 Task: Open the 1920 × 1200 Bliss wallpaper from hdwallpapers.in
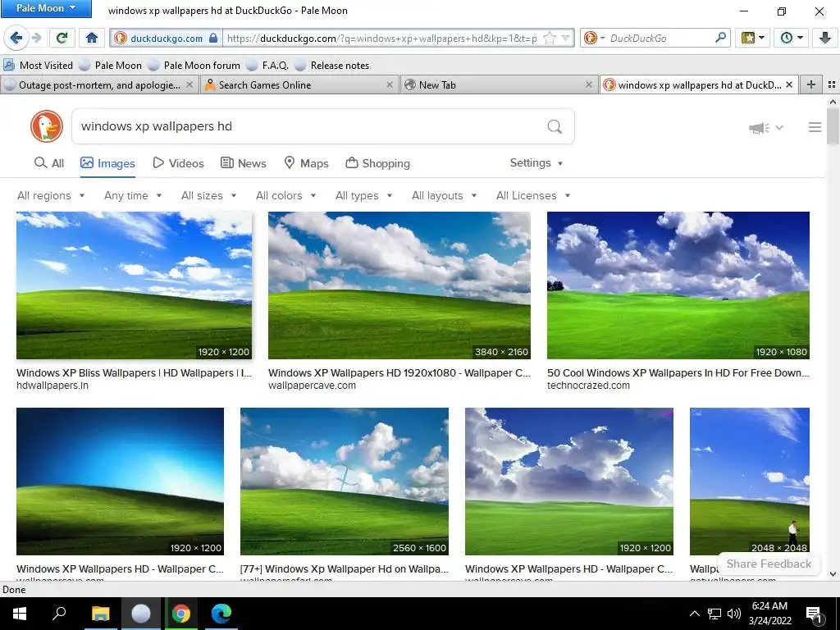(134, 285)
